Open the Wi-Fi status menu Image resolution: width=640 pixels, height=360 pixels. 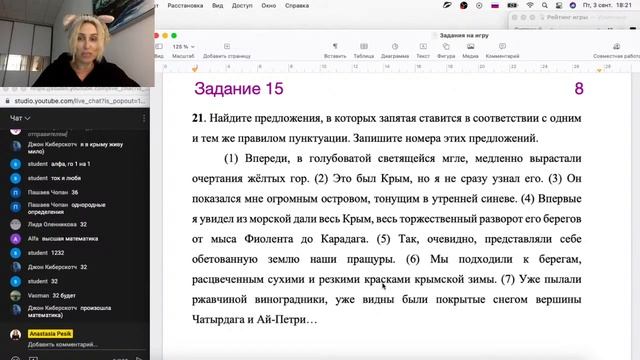(530, 5)
